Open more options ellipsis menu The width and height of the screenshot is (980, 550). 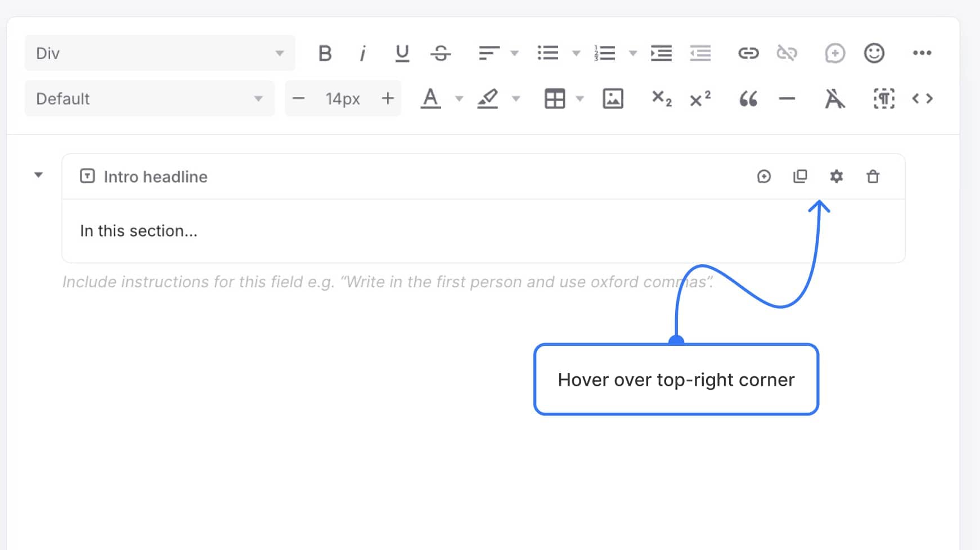click(922, 53)
